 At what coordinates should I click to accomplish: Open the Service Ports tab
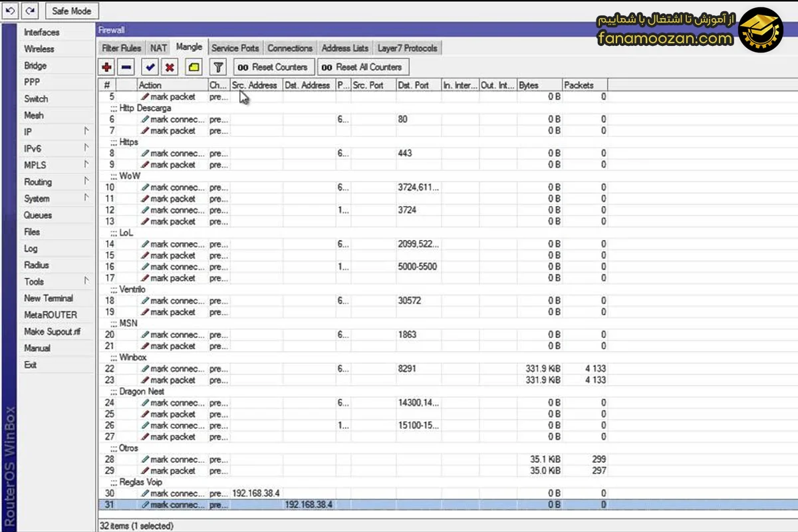click(x=235, y=48)
